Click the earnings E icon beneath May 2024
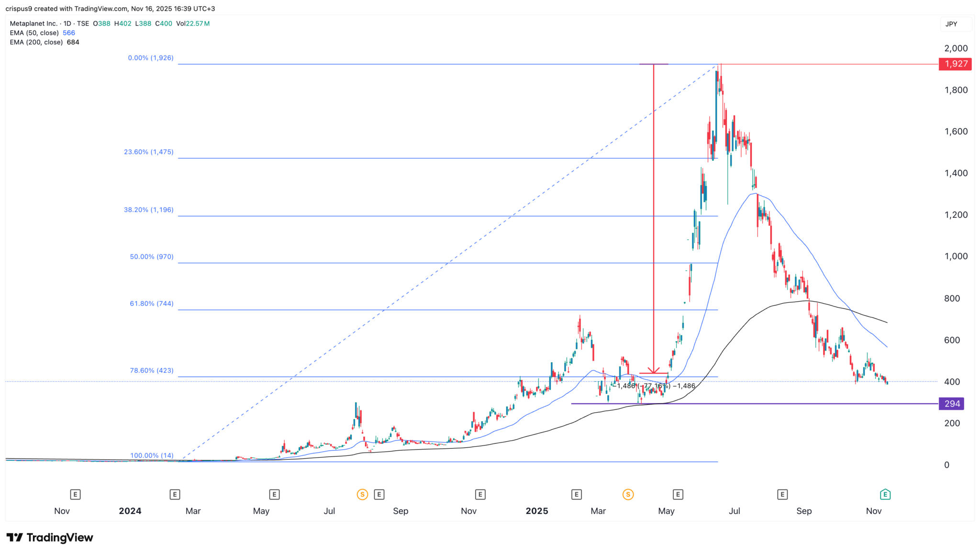980x554 pixels. point(274,495)
